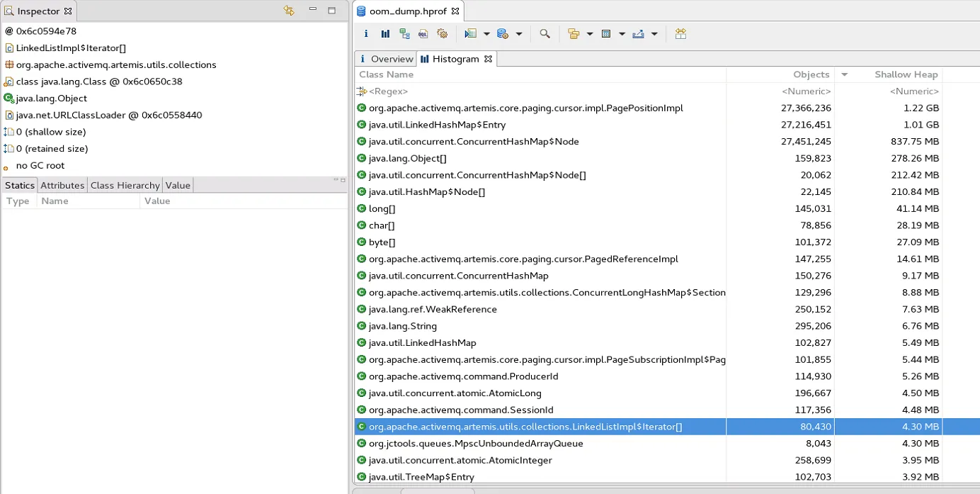Screen dimensions: 980x494
Task: Open the Attributes tab in Inspector
Action: click(62, 185)
